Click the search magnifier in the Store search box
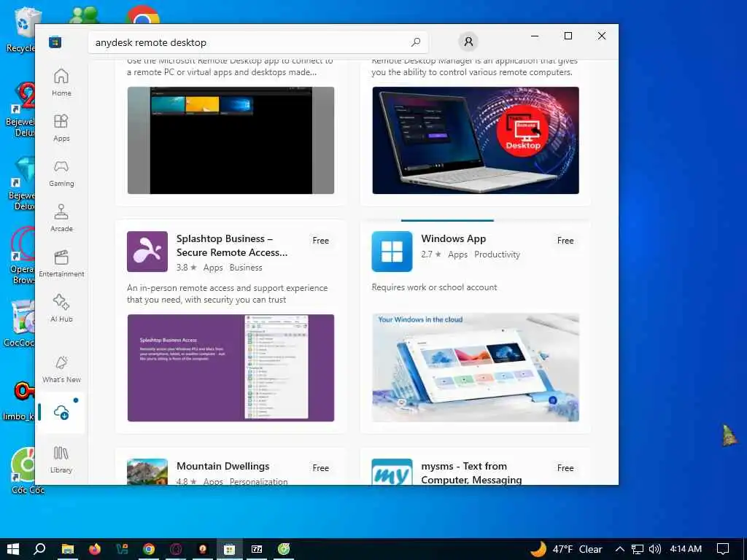Viewport: 747px width, 560px height. coord(415,42)
